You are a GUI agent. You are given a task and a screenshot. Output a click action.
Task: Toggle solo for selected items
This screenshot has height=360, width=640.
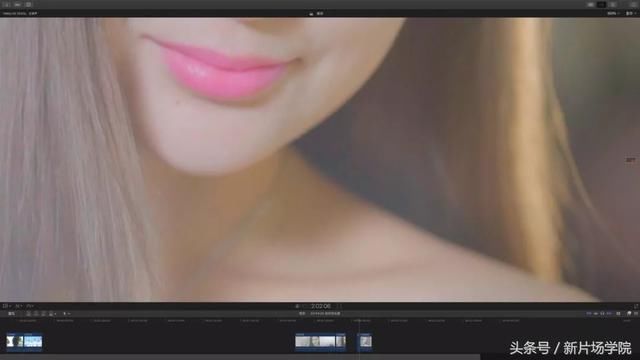tap(602, 313)
